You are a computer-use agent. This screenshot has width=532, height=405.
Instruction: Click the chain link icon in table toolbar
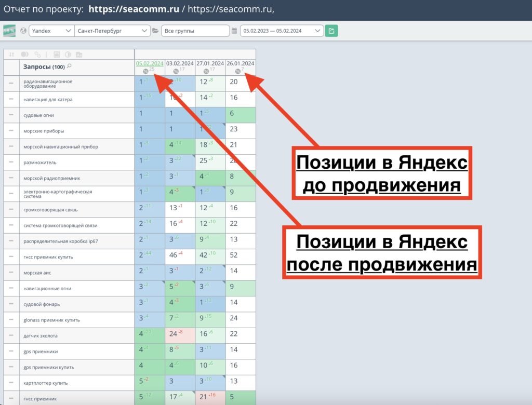pyautogui.click(x=37, y=55)
